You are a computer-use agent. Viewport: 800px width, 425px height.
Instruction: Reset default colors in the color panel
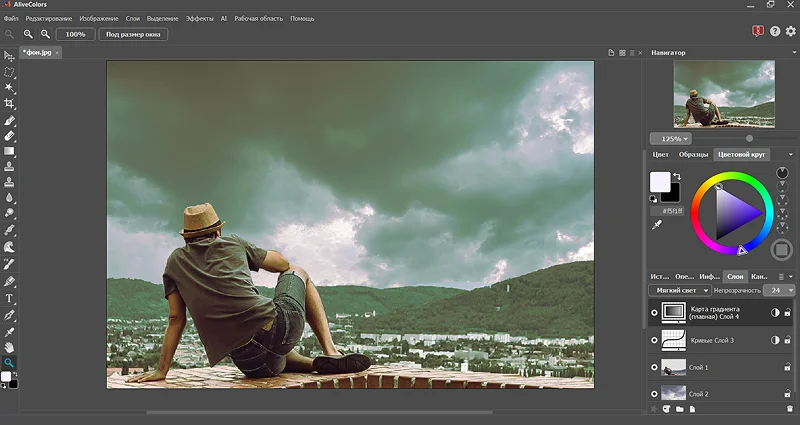click(x=653, y=199)
